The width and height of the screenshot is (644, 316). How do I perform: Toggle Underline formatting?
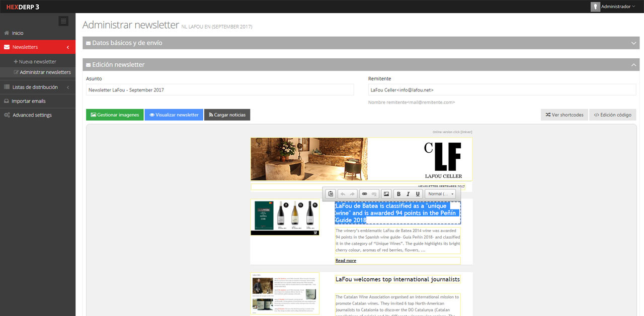[418, 194]
